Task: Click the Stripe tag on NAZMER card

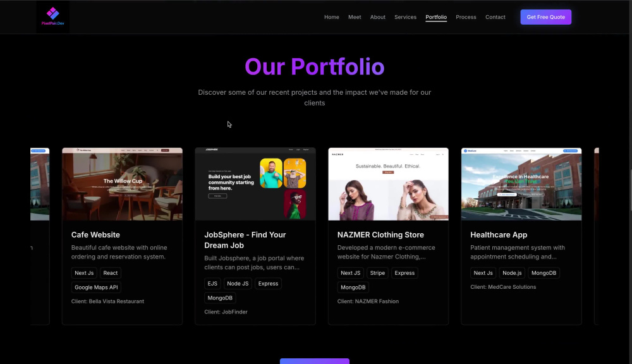Action: [377, 273]
